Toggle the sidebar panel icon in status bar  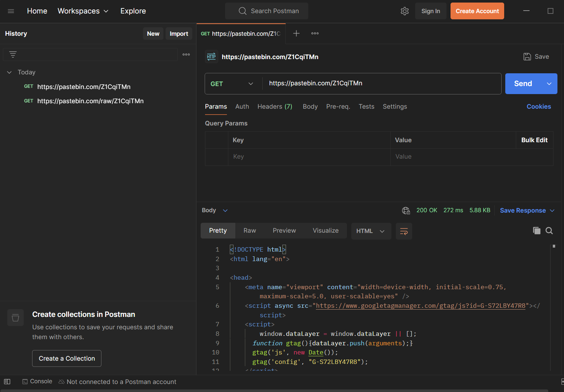(7, 381)
